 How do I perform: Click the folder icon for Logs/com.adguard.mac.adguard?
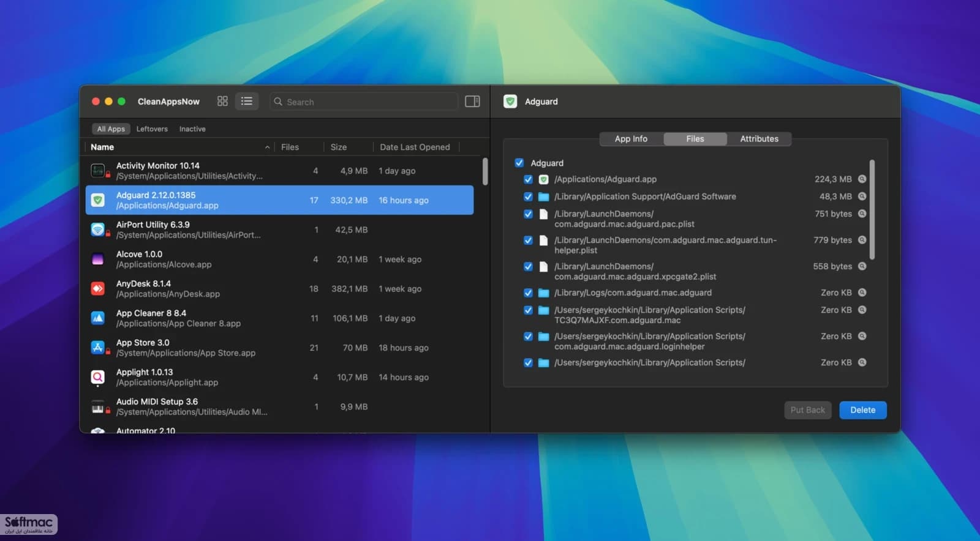pyautogui.click(x=543, y=293)
